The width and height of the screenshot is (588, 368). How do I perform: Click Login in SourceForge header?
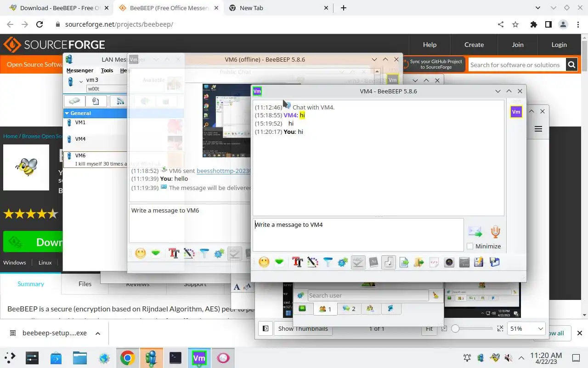click(x=559, y=45)
